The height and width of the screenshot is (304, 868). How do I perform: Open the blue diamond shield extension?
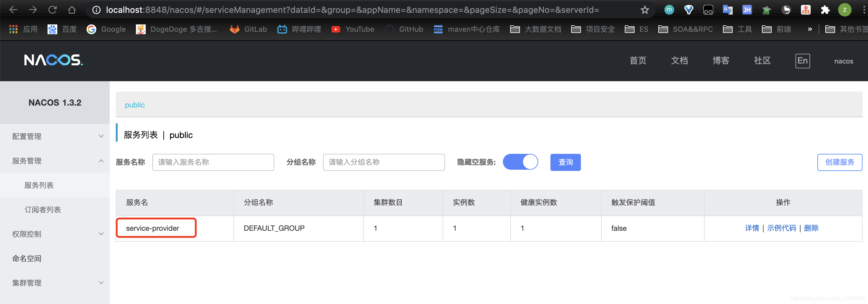(x=688, y=10)
